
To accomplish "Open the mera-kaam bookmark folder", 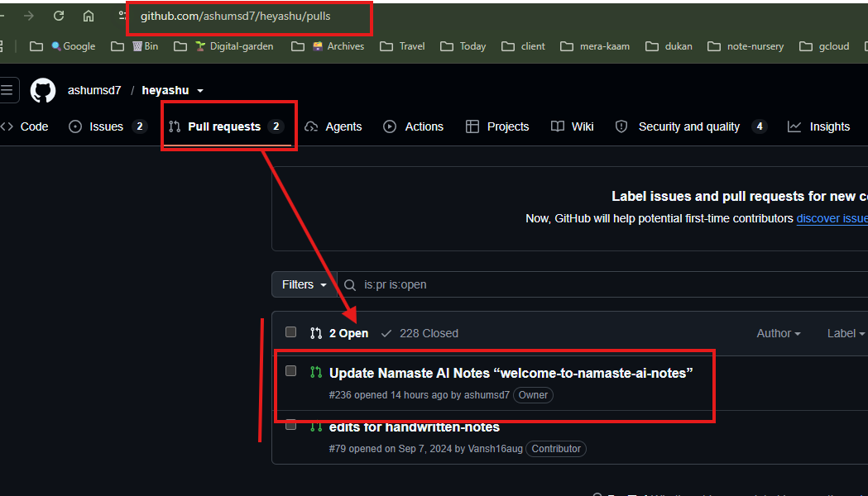I will point(595,46).
